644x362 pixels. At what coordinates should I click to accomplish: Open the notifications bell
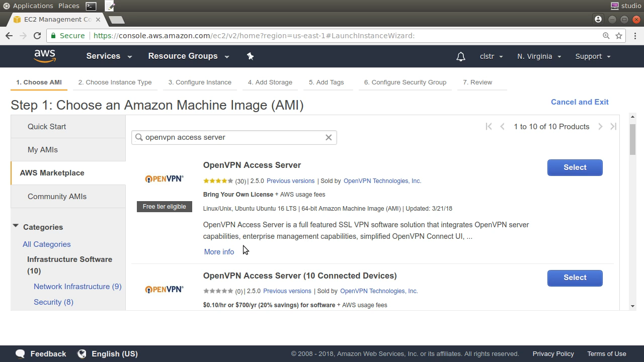460,56
